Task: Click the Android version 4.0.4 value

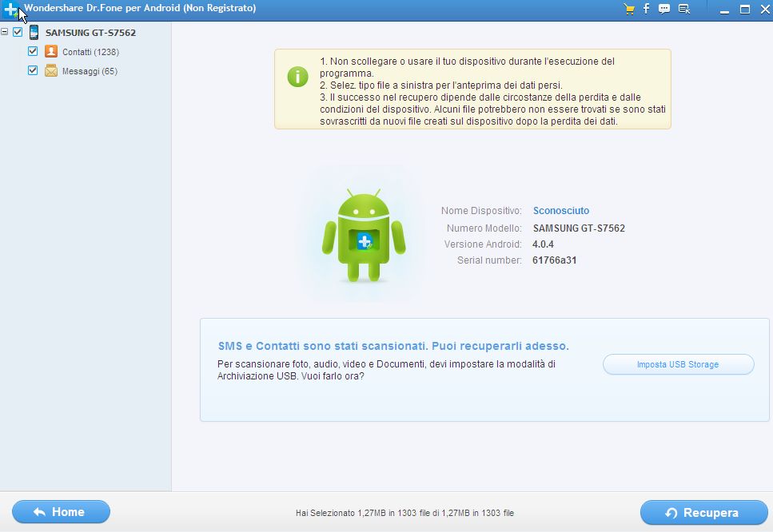Action: click(544, 244)
